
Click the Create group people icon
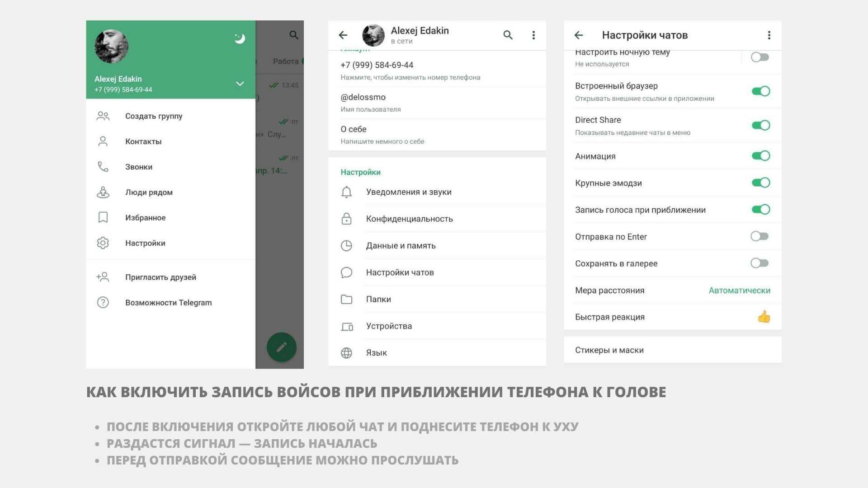pyautogui.click(x=103, y=116)
